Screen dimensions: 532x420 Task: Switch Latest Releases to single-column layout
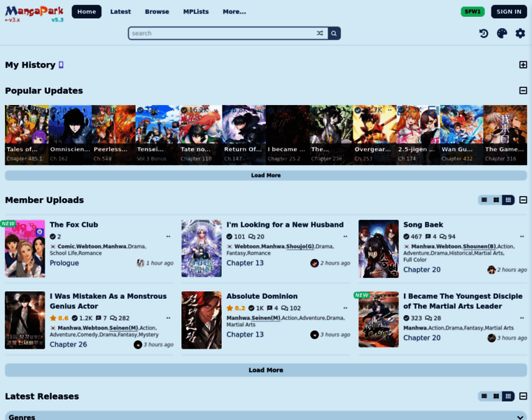[x=484, y=396]
